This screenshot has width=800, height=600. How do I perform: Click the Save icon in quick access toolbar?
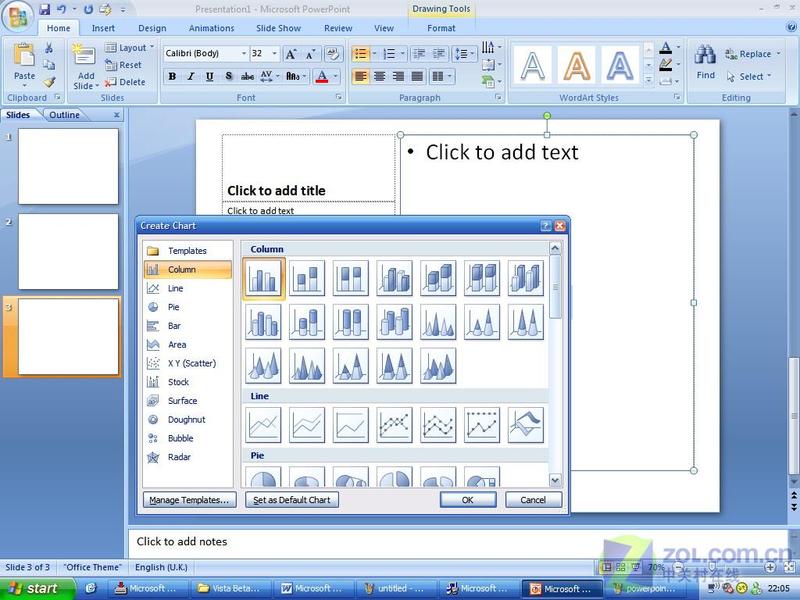tap(45, 9)
